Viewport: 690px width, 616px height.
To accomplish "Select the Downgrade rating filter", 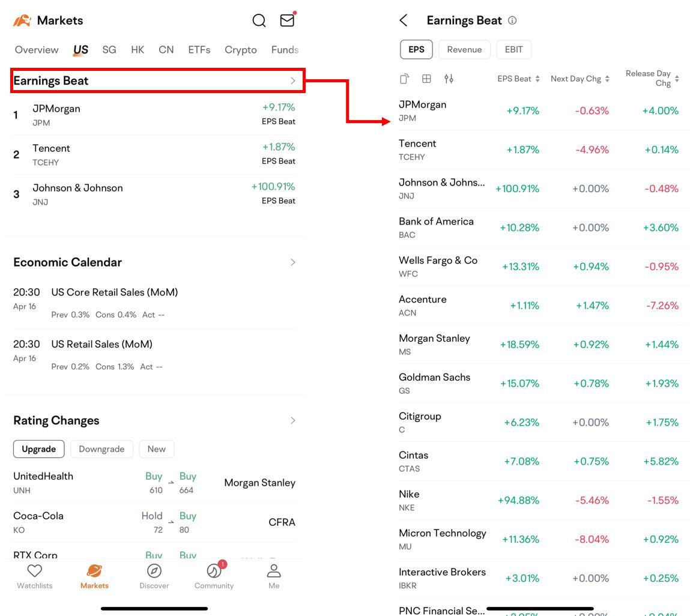I will pos(101,449).
